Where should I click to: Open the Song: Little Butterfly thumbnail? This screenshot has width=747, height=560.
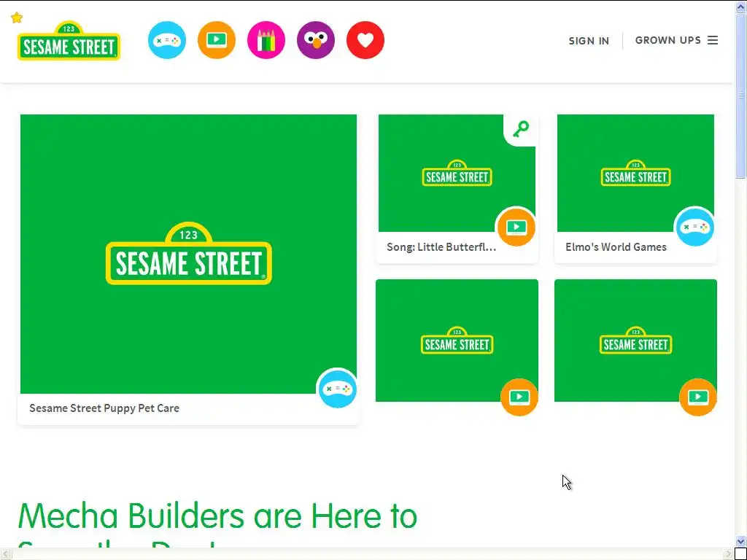457,173
